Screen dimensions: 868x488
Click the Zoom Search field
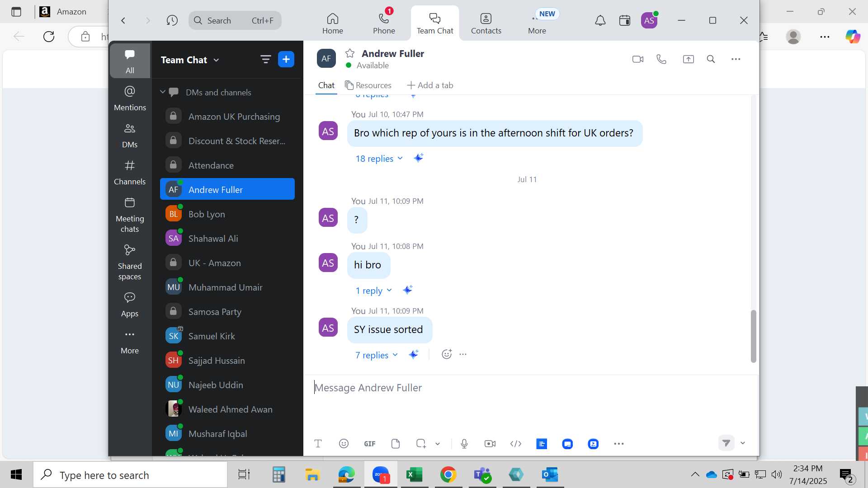[235, 20]
